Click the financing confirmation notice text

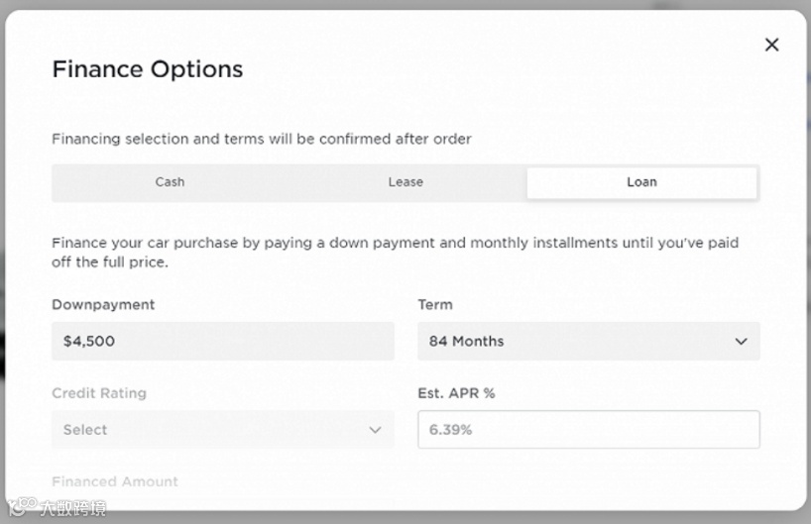[x=262, y=139]
